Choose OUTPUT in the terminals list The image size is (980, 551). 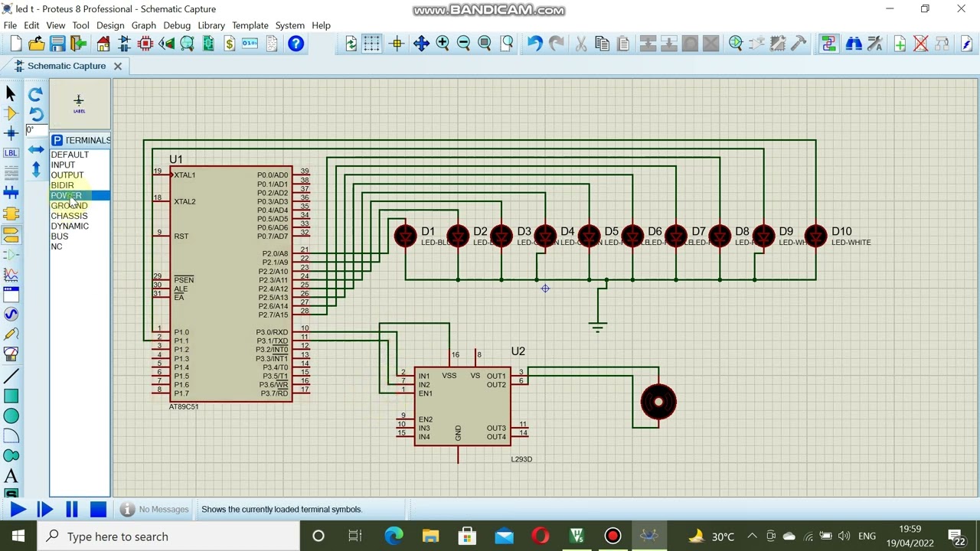pyautogui.click(x=67, y=175)
